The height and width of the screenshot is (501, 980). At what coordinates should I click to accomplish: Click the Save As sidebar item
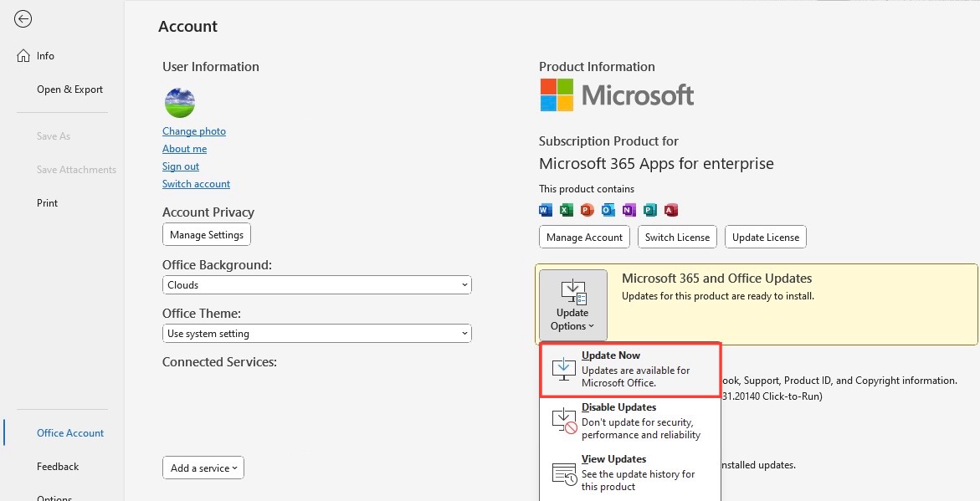pos(53,135)
